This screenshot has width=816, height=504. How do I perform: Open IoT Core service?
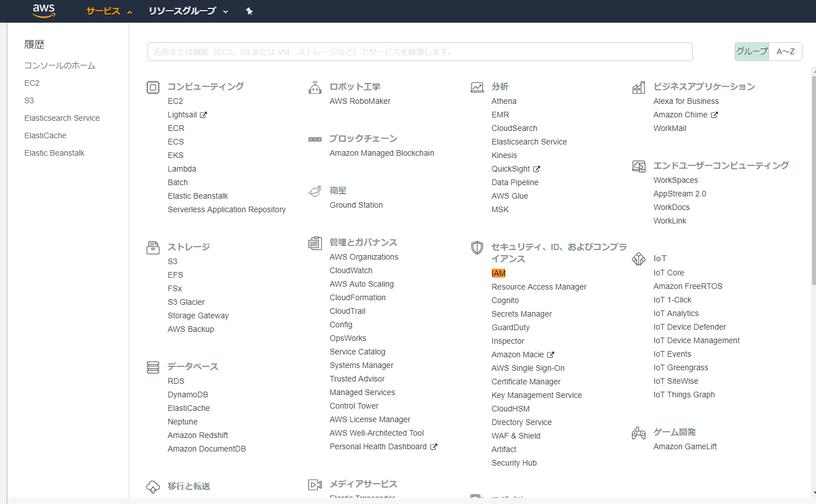tap(669, 273)
